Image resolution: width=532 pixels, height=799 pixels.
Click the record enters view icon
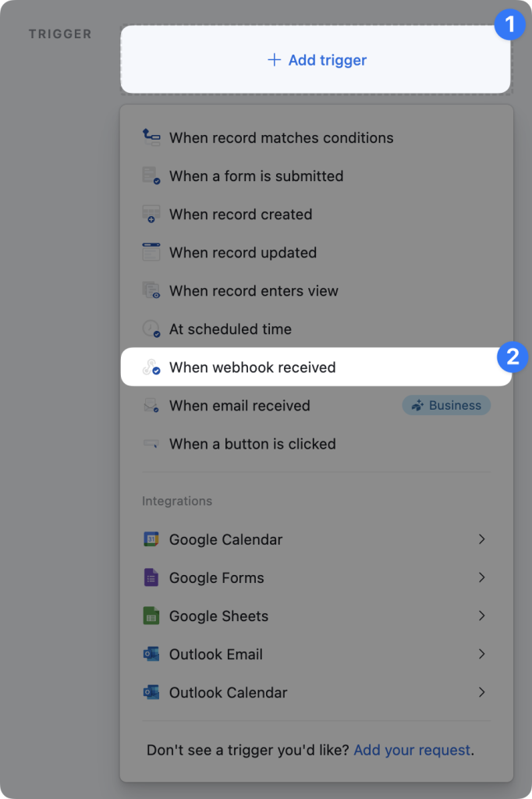point(151,290)
